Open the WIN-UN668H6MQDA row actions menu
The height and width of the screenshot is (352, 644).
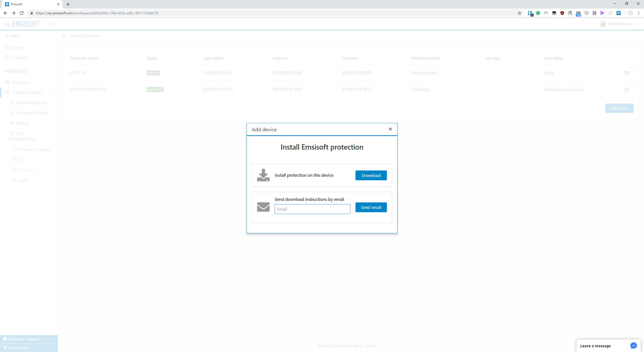626,90
